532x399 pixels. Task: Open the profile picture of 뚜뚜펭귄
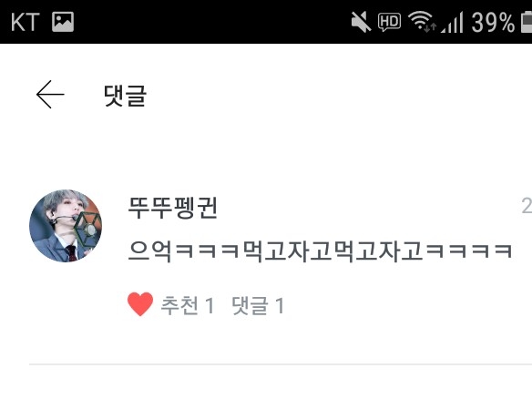click(66, 226)
